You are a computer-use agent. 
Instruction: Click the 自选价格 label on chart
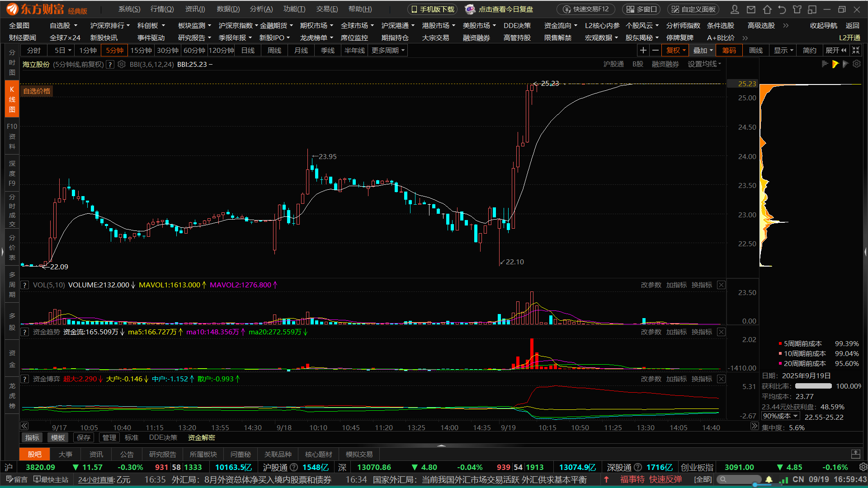[x=37, y=91]
